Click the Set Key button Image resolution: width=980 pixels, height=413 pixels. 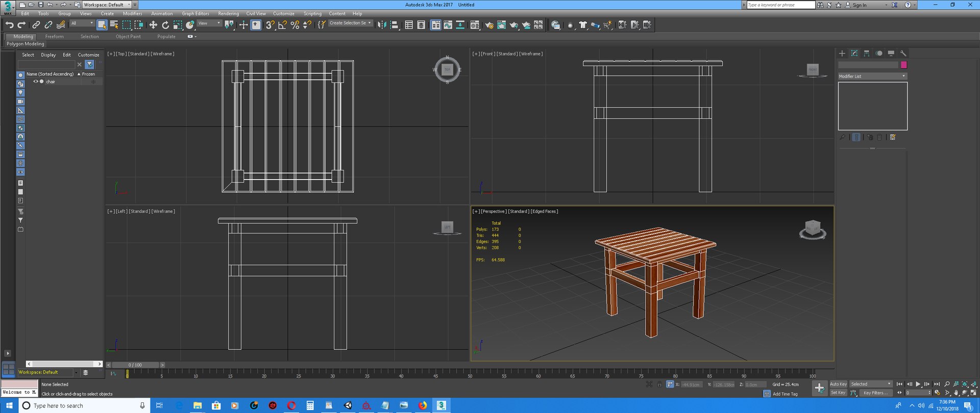(838, 393)
